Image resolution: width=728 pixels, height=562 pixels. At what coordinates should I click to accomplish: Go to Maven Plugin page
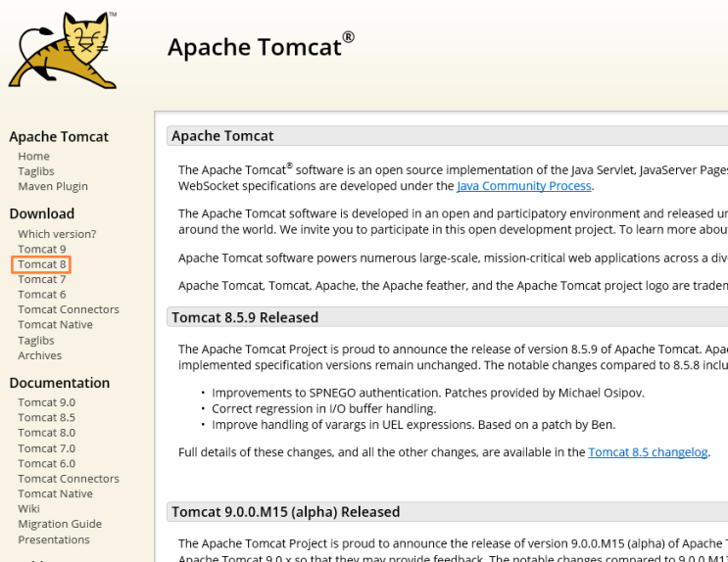53,186
